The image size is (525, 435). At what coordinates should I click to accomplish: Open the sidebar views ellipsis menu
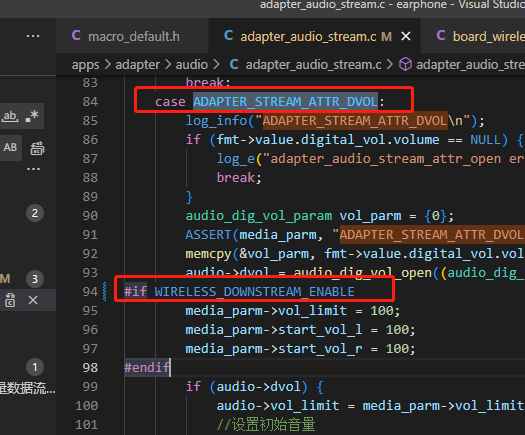click(33, 36)
